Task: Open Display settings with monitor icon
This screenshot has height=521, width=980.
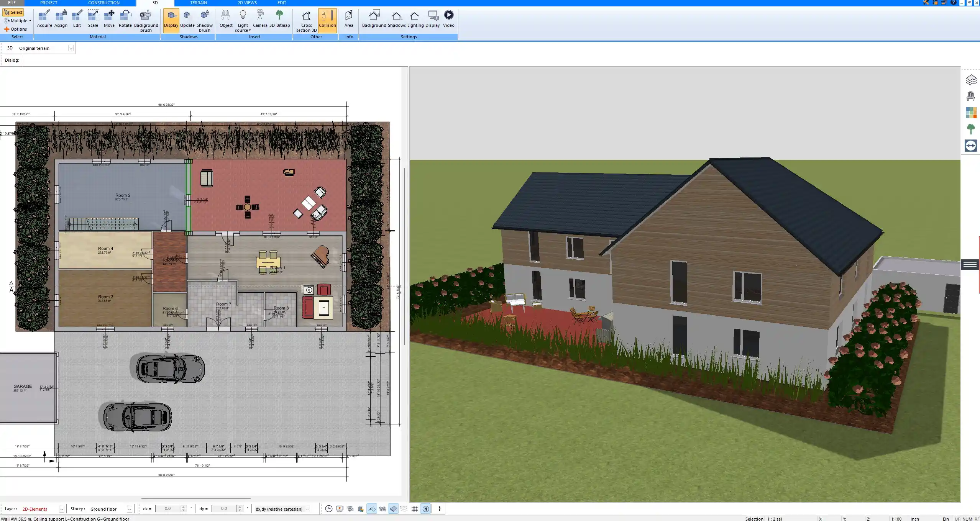Action: coord(433,19)
